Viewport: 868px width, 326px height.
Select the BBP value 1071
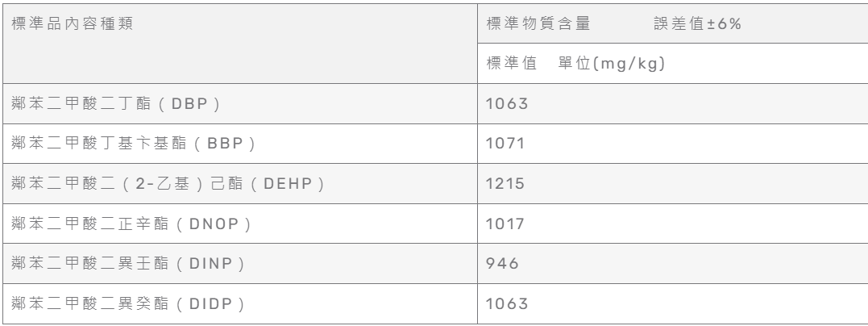tap(505, 144)
